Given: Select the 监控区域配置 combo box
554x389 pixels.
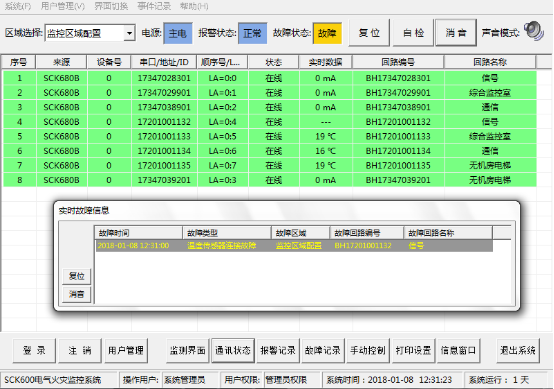Looking at the screenshot, I should click(x=90, y=33).
